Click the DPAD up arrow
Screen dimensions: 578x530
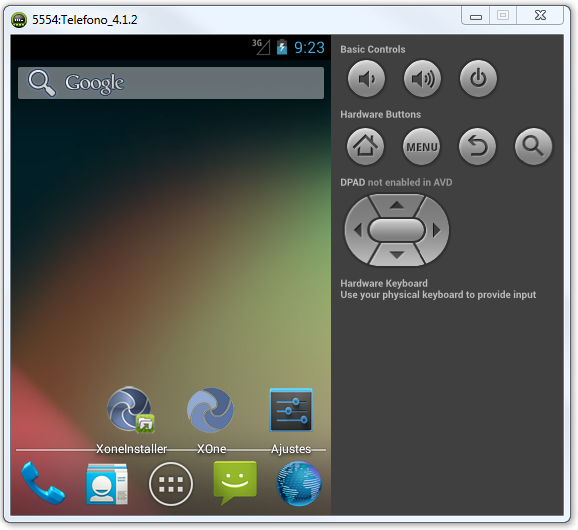397,205
